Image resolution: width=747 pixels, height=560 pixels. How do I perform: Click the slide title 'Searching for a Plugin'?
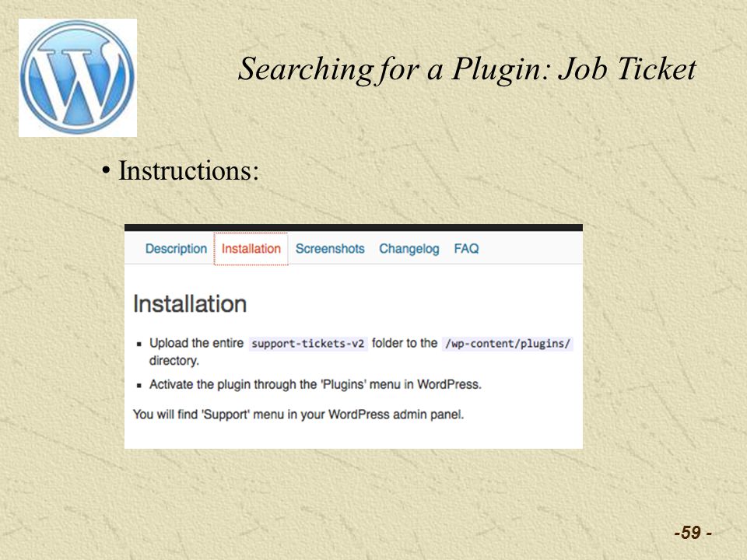467,69
